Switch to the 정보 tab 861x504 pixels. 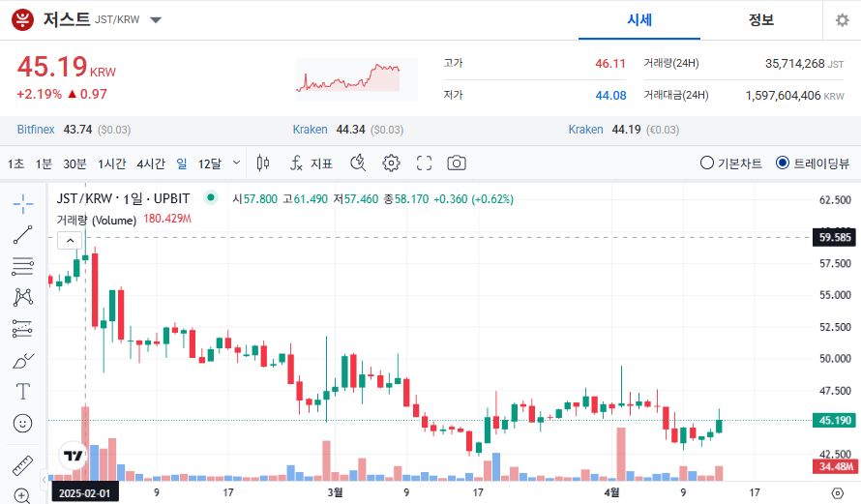click(761, 20)
